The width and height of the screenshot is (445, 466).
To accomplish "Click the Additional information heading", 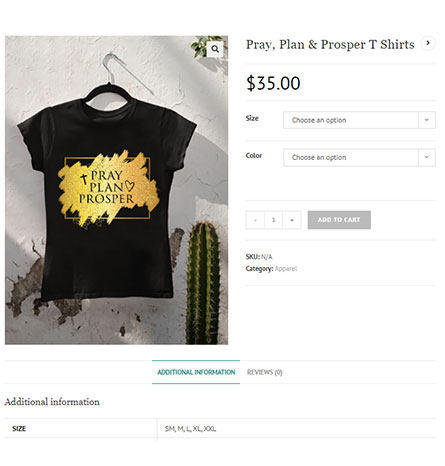I will [52, 402].
